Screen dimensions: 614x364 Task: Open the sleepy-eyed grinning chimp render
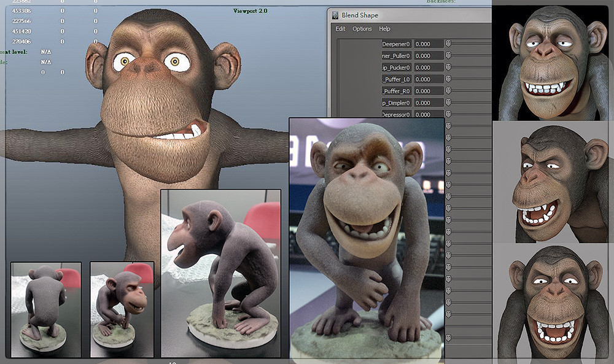(x=552, y=63)
